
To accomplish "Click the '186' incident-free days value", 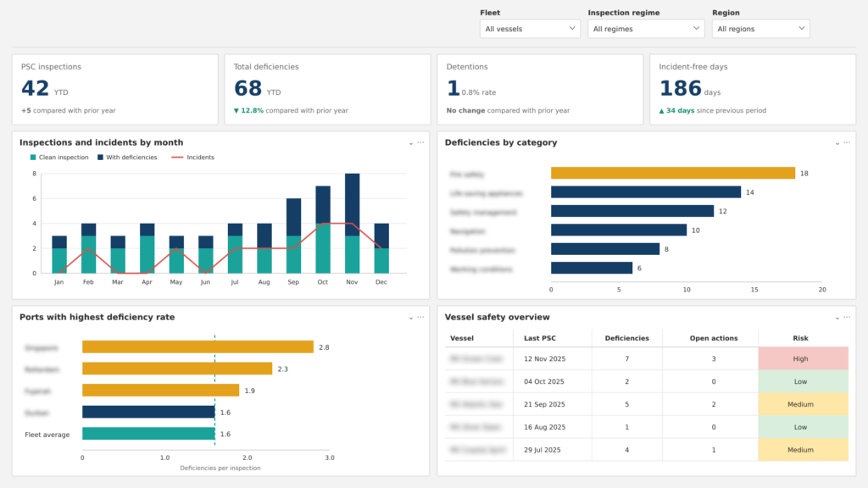I will [x=681, y=88].
